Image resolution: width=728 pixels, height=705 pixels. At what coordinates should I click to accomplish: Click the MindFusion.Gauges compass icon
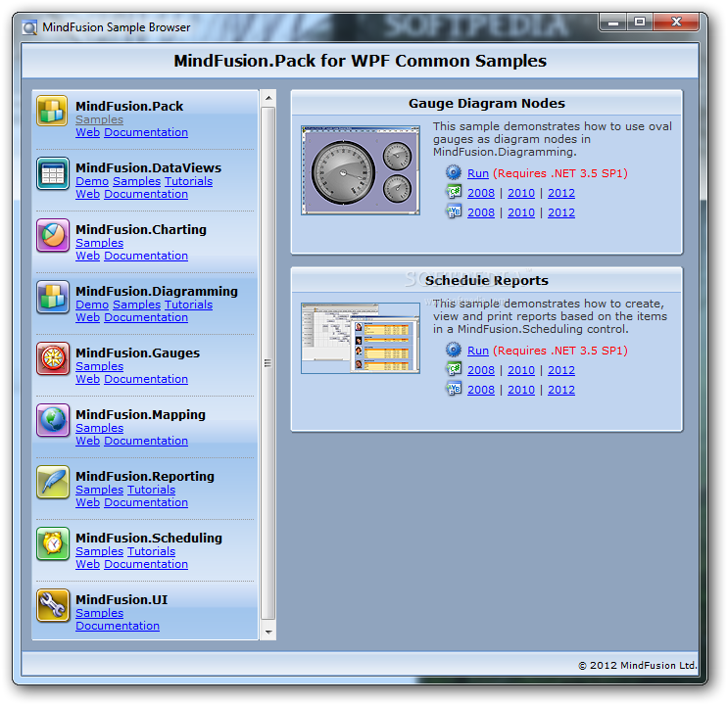53,358
